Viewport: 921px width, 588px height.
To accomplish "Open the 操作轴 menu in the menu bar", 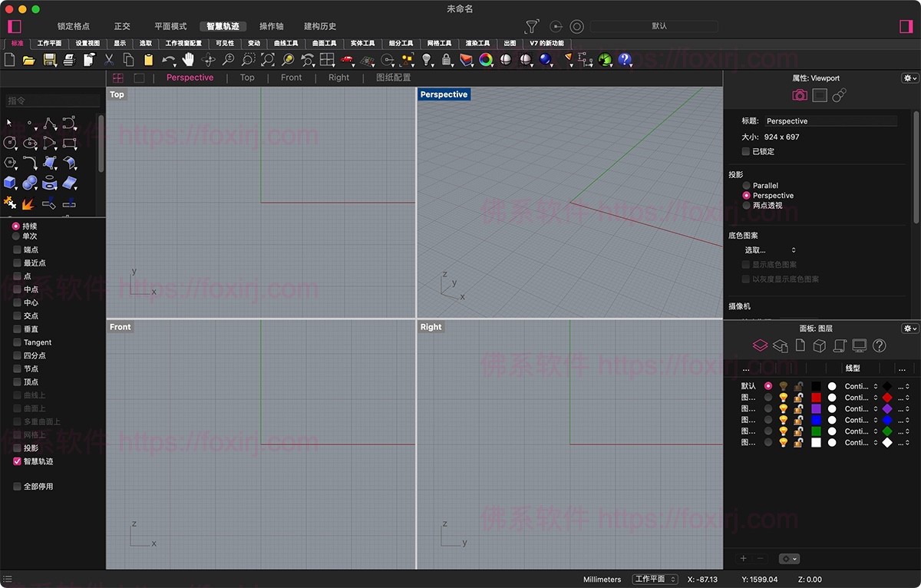I will point(272,25).
